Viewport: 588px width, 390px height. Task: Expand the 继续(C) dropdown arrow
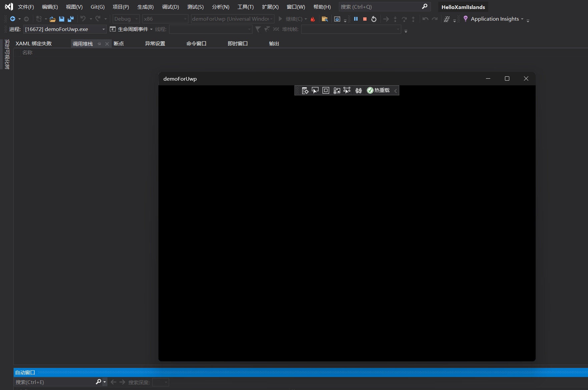coord(306,19)
